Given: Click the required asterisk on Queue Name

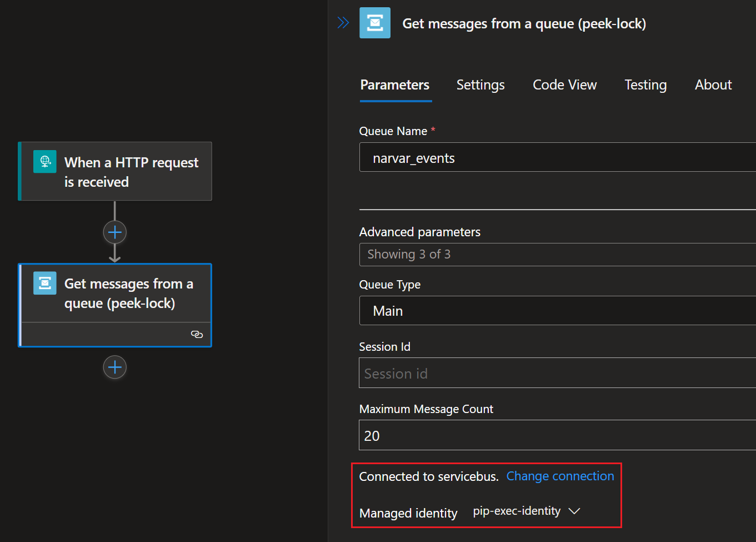Looking at the screenshot, I should tap(433, 129).
